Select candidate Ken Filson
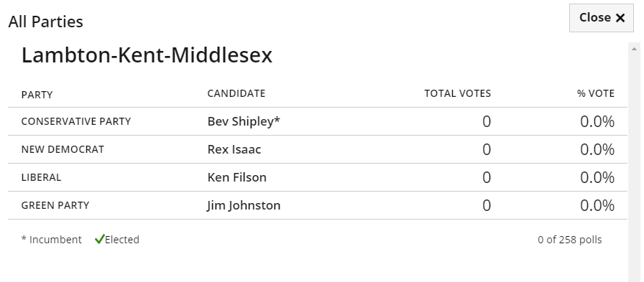Image resolution: width=644 pixels, height=282 pixels. point(237,177)
